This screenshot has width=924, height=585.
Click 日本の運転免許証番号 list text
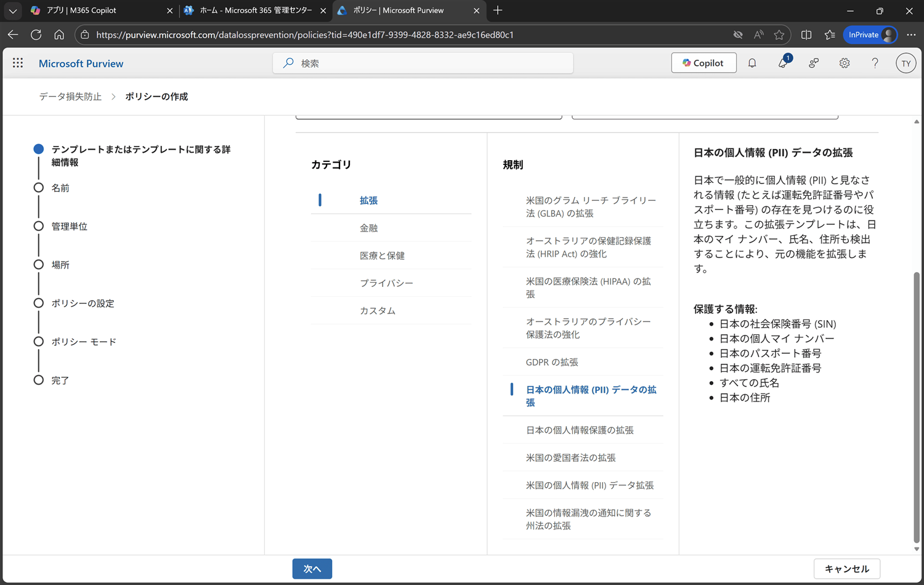pos(770,368)
